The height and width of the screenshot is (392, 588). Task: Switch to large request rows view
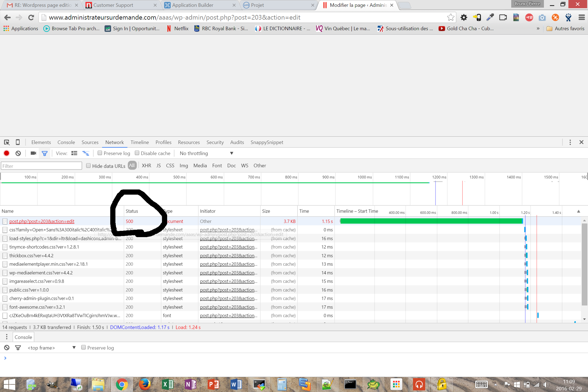[74, 153]
